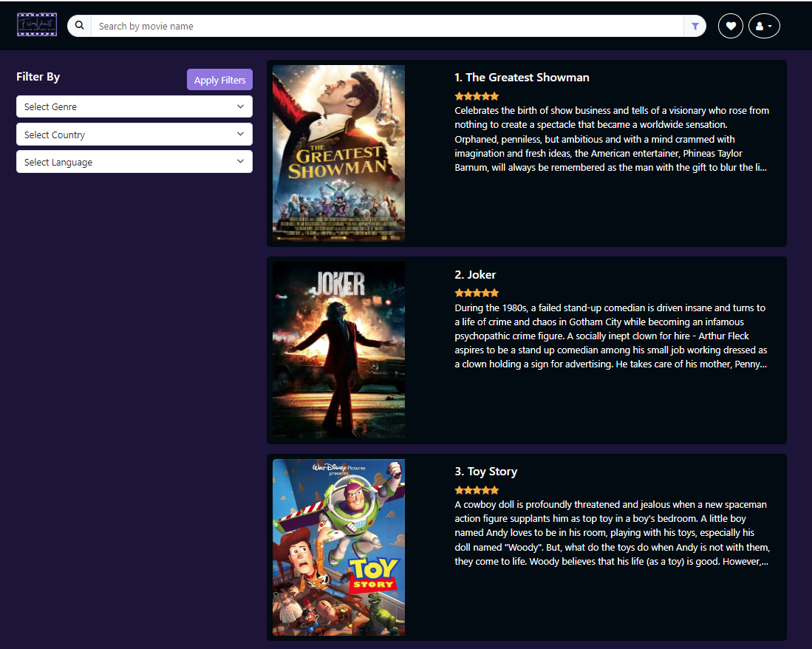Screen dimensions: 812x649
Task: Click the Joker poster thumbnail
Action: coord(338,350)
